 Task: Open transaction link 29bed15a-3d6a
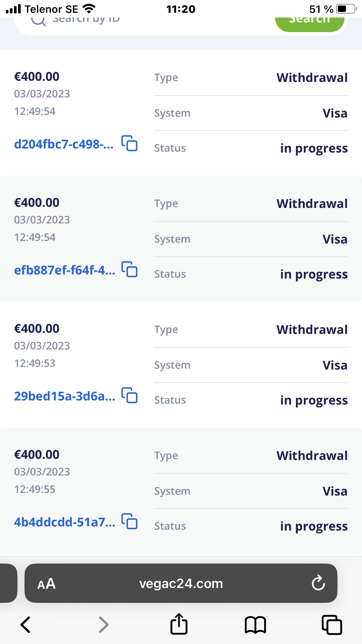click(x=64, y=396)
